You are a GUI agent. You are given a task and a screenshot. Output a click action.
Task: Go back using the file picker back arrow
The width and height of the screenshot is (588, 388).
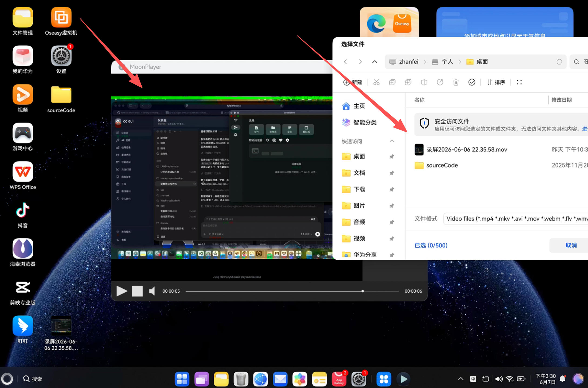pos(345,62)
